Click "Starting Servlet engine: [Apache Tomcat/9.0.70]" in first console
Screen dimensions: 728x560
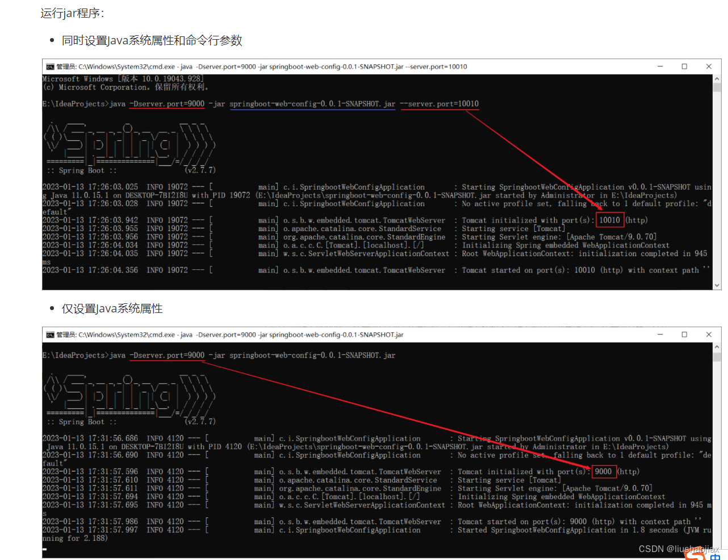[559, 237]
